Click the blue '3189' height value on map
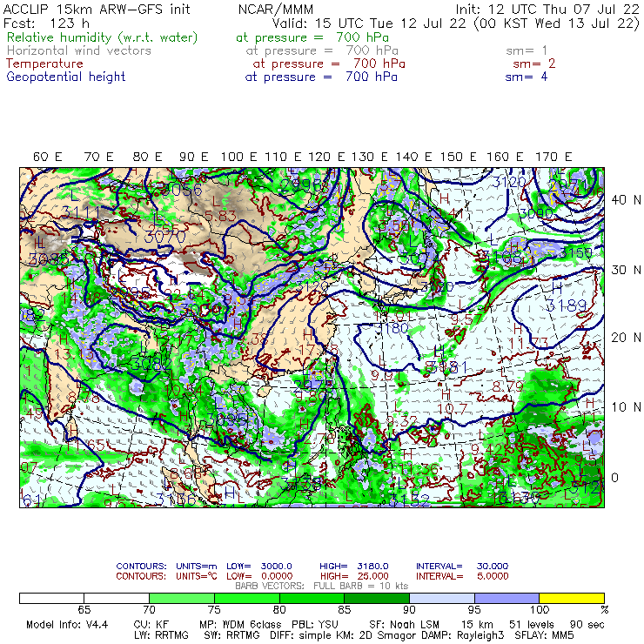Viewport: 644px width, 644px height. [x=566, y=305]
